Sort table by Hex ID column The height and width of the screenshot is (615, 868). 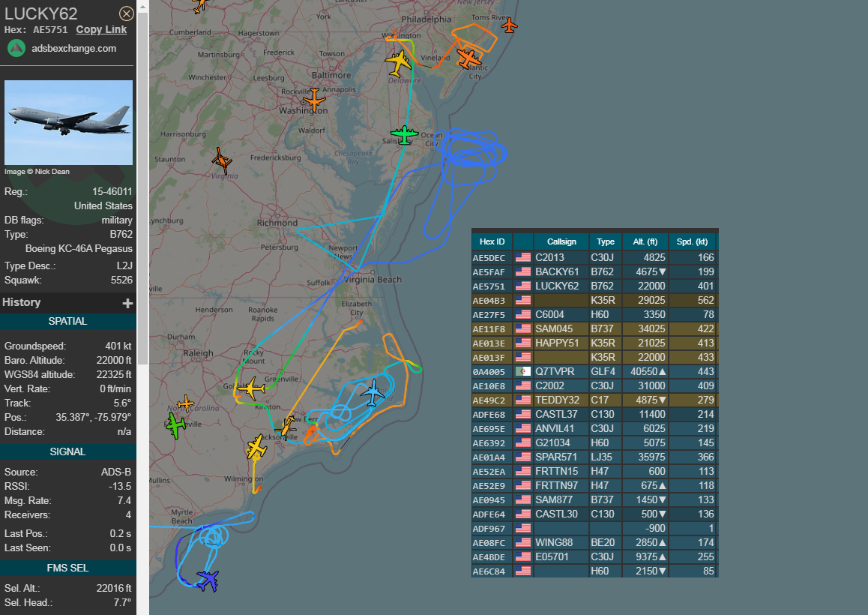492,241
